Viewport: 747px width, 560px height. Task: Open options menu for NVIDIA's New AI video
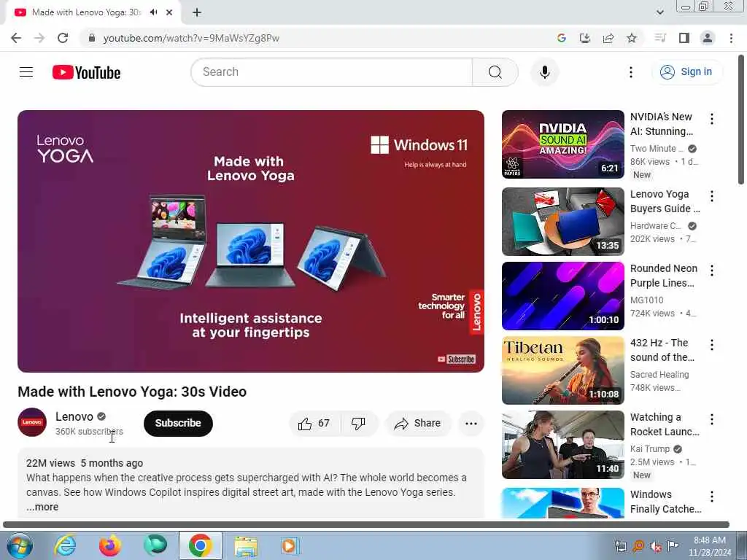click(712, 119)
